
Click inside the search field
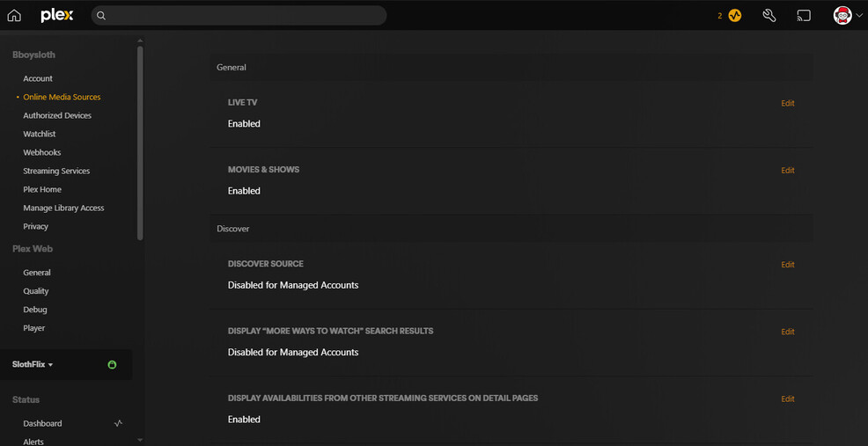(x=239, y=16)
